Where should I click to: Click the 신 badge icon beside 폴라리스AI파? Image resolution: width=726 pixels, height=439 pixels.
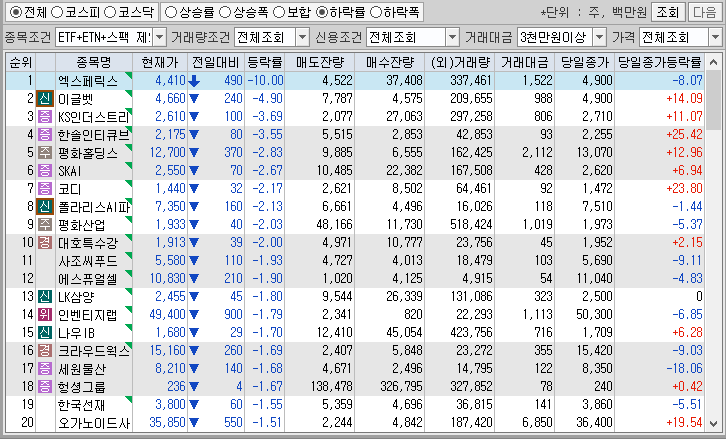(x=45, y=207)
